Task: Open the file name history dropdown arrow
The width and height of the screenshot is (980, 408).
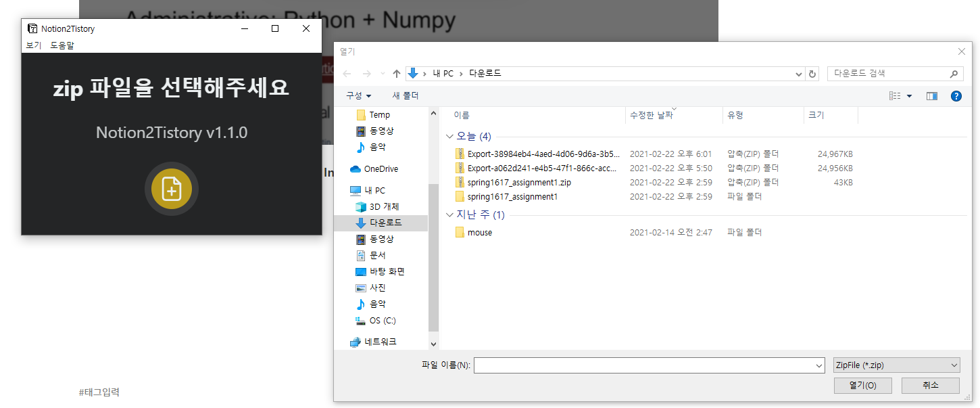Action: coord(818,365)
